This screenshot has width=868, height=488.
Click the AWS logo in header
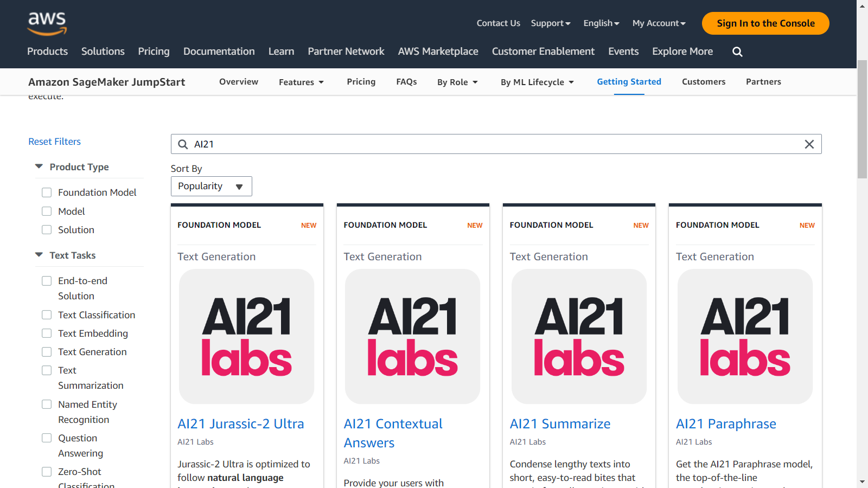pos(47,23)
